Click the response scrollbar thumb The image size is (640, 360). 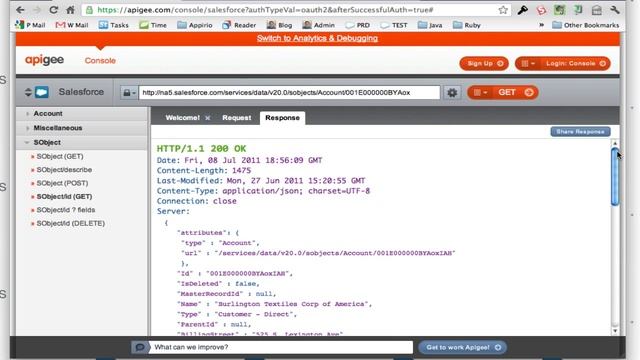615,177
